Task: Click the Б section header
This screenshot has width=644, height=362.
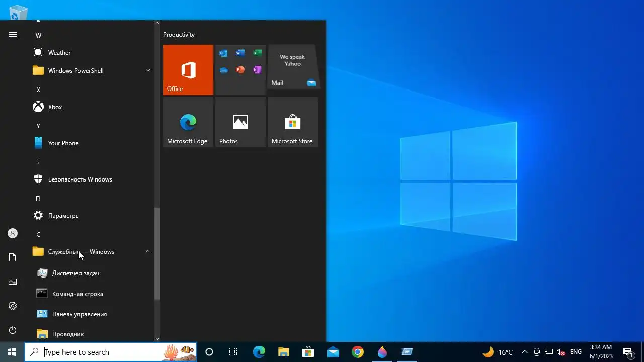Action: (x=38, y=162)
